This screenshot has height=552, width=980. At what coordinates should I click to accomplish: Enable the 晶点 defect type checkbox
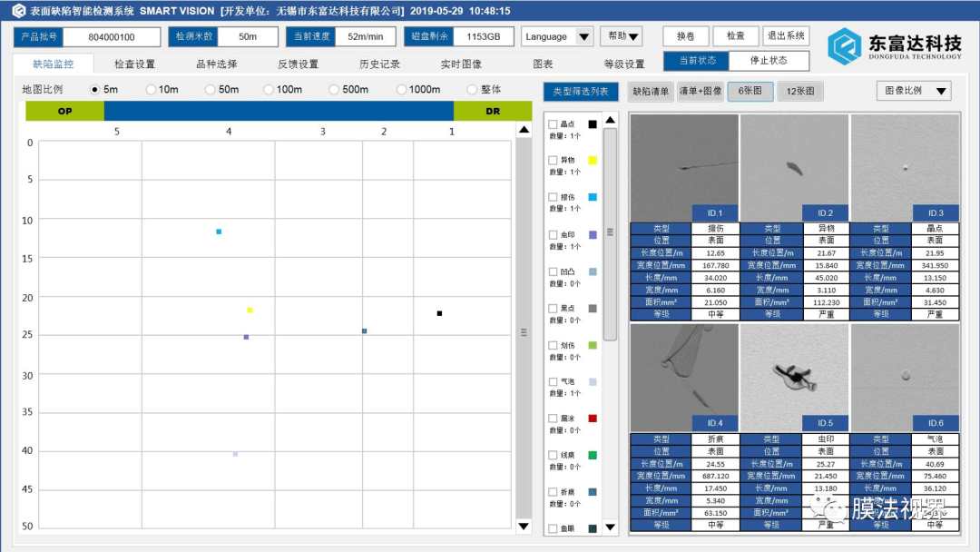pos(553,124)
